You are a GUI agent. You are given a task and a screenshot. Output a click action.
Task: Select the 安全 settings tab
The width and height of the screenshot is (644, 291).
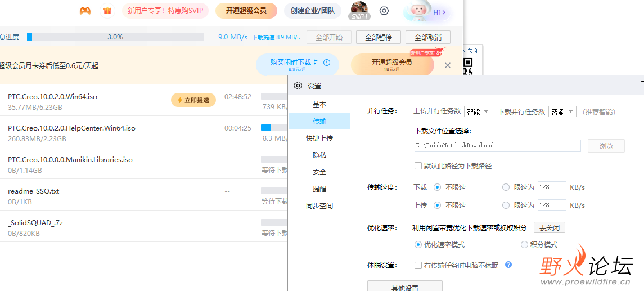[x=319, y=172]
